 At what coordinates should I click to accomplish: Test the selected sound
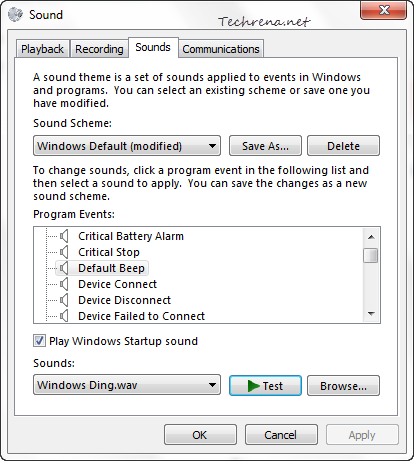[265, 386]
